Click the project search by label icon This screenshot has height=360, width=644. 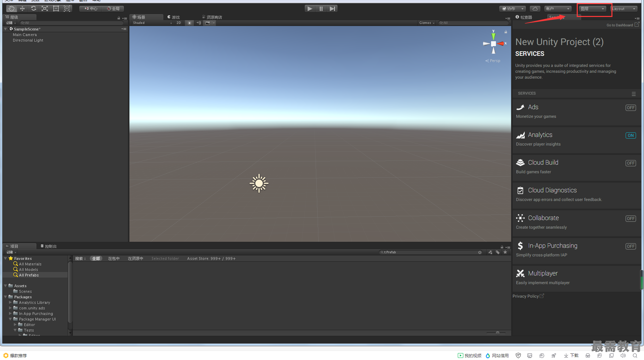(498, 252)
